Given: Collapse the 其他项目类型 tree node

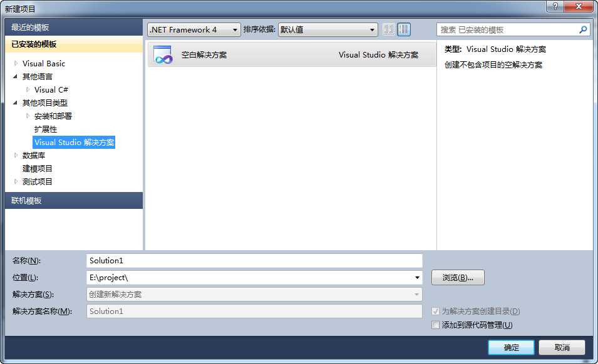Looking at the screenshot, I should 15,103.
